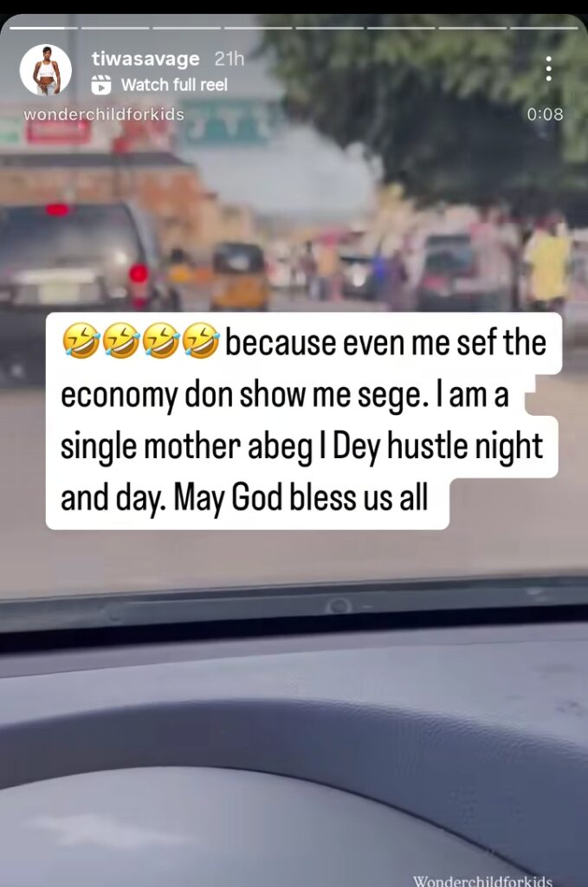The image size is (588, 887).
Task: Jump to the second story progress segment
Action: [x=115, y=27]
